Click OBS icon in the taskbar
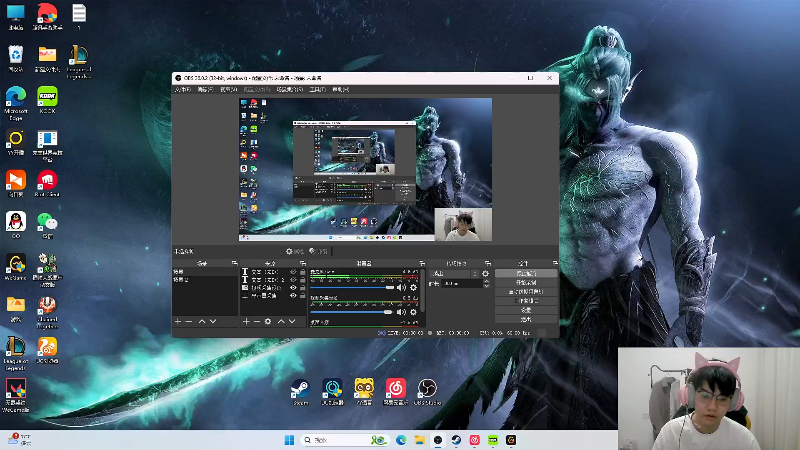This screenshot has height=450, width=800. pyautogui.click(x=438, y=440)
